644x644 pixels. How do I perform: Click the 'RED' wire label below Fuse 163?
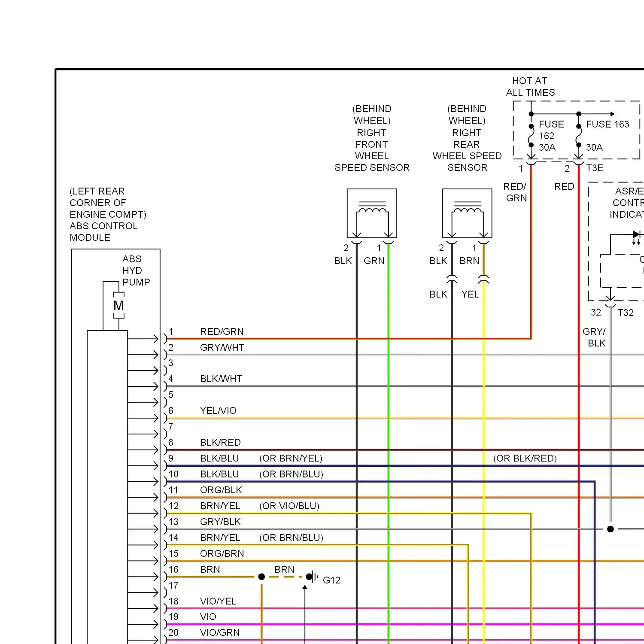(x=564, y=186)
